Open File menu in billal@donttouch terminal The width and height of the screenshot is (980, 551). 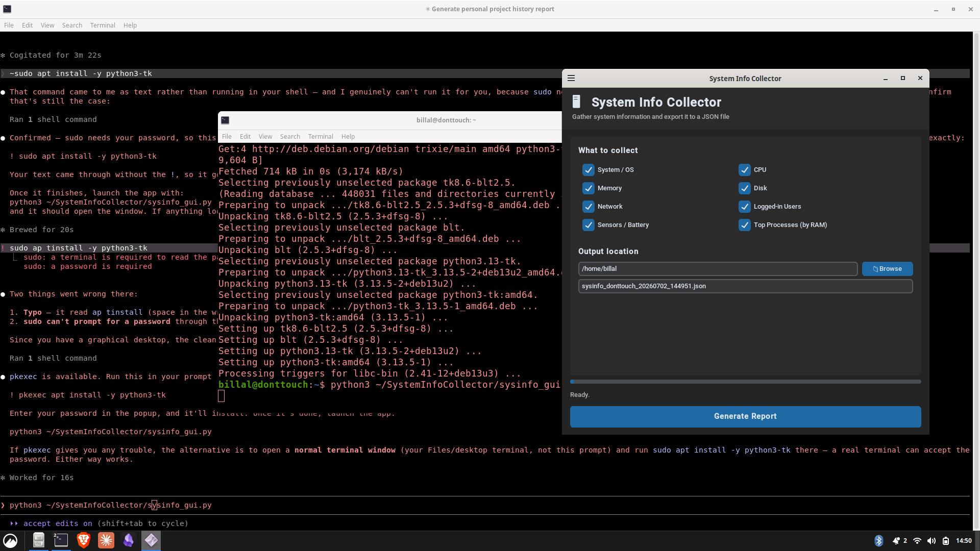point(227,136)
